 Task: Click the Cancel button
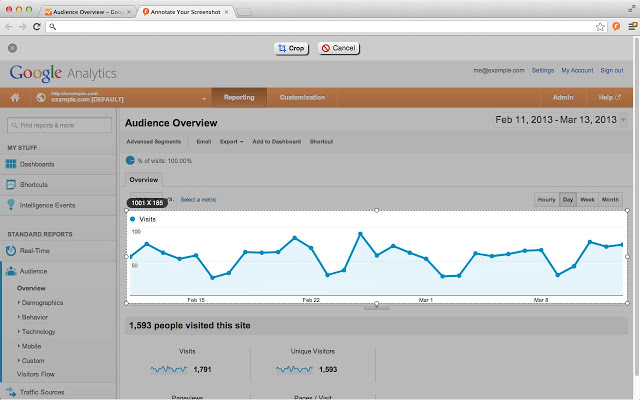[338, 48]
